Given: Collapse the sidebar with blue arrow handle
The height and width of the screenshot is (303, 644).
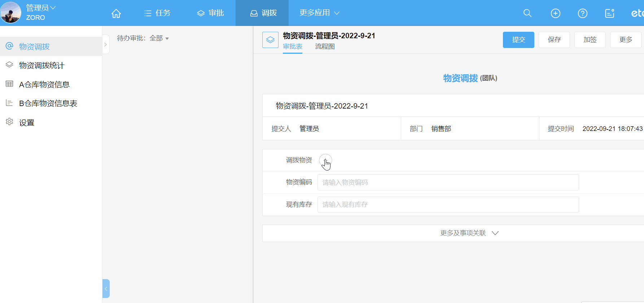Looking at the screenshot, I should click(x=106, y=289).
